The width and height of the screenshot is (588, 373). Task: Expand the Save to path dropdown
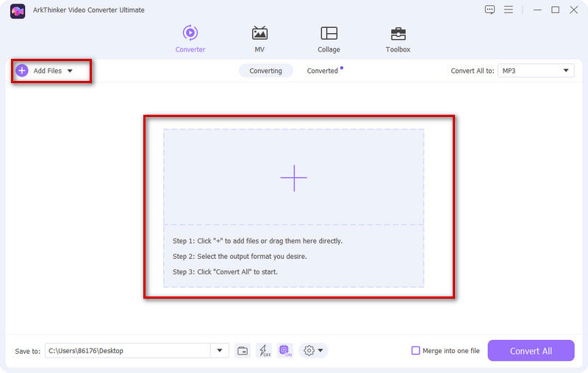220,350
